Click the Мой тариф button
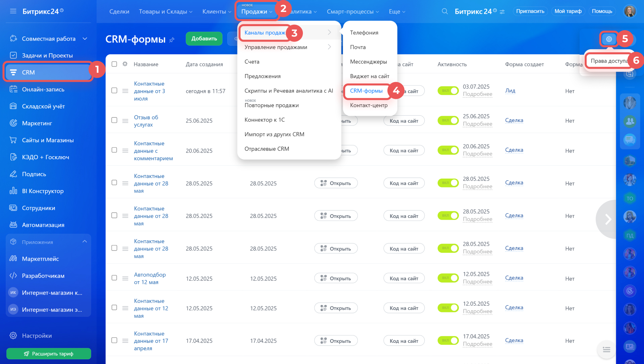 pyautogui.click(x=568, y=11)
